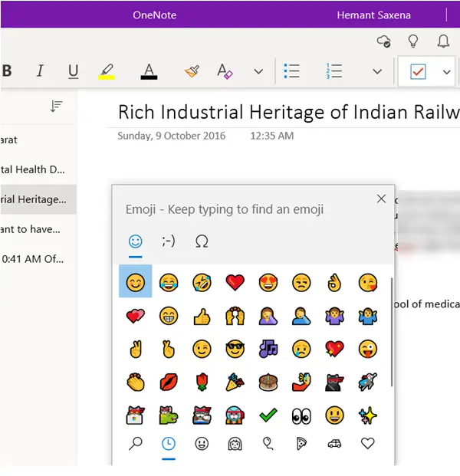Viewport: 460px width, 476px height.
Task: Insert the green check mark emoji
Action: coord(268,415)
